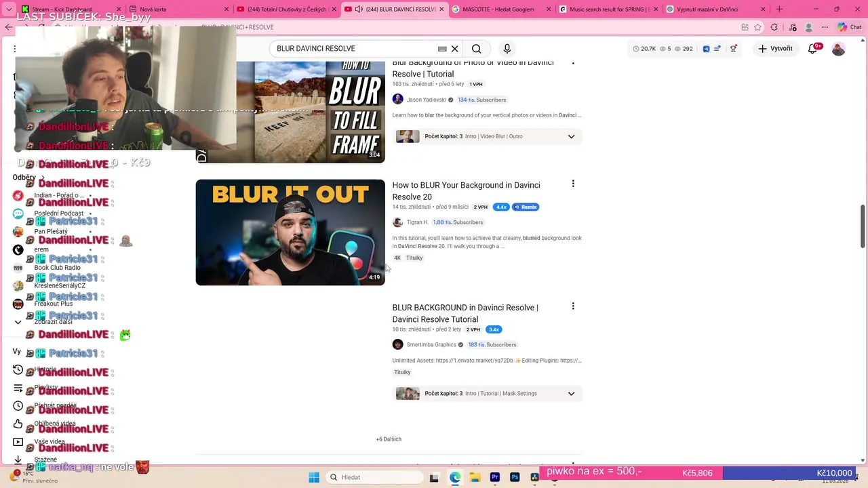Open File Explorer from the taskbar
This screenshot has width=868, height=488.
475,477
